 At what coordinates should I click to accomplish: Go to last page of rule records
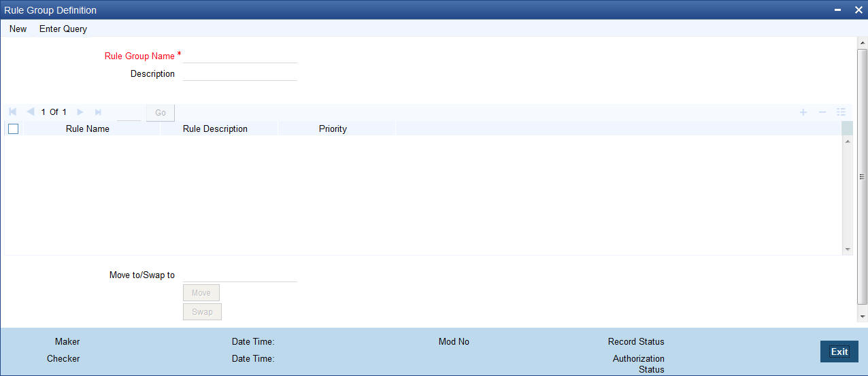tap(98, 112)
